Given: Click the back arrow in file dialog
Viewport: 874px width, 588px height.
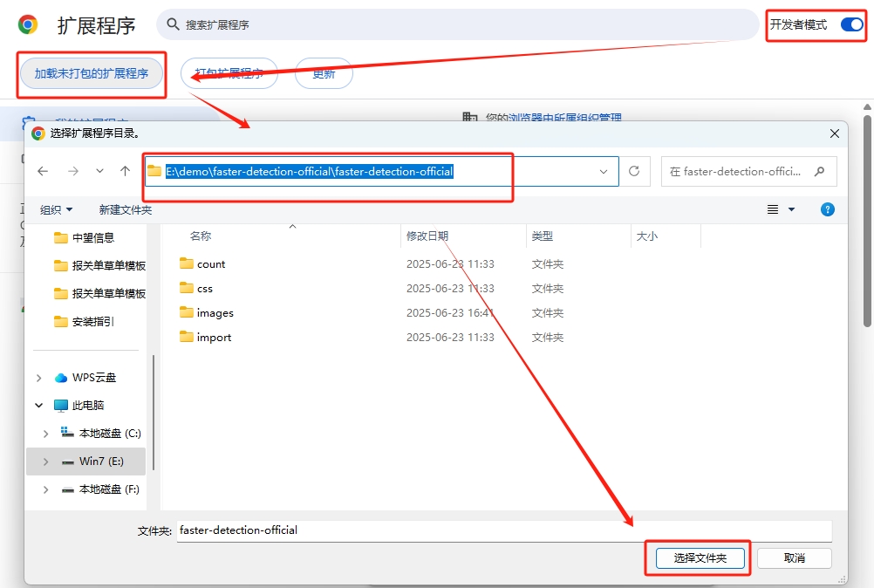Looking at the screenshot, I should point(43,172).
